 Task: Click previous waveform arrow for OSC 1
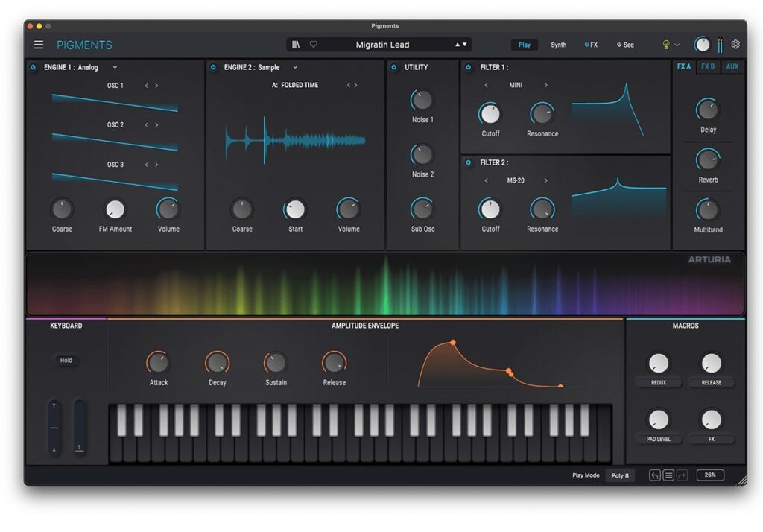tap(147, 86)
